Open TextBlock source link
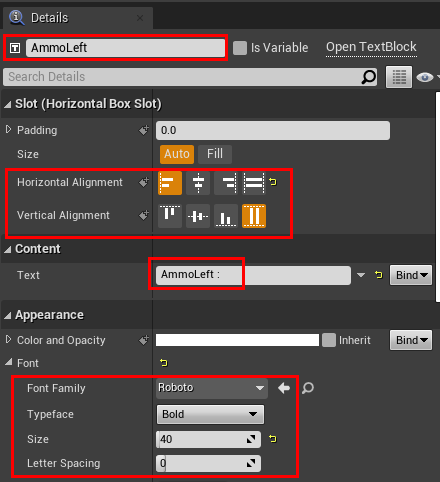The height and width of the screenshot is (482, 440). 371,47
